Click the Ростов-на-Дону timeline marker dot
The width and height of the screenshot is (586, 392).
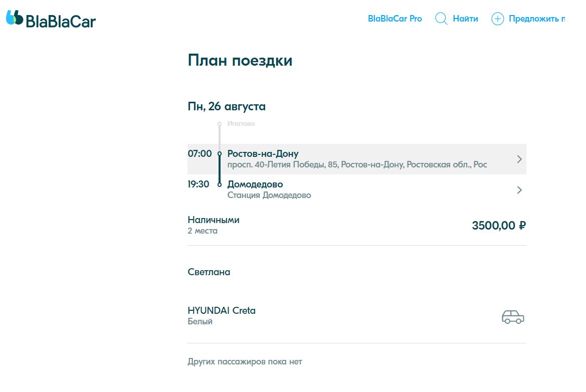point(220,153)
